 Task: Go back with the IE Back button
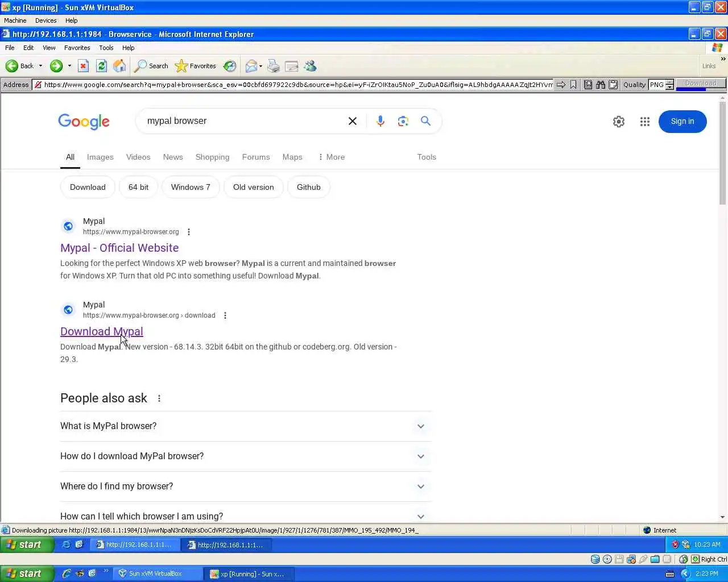click(19, 66)
